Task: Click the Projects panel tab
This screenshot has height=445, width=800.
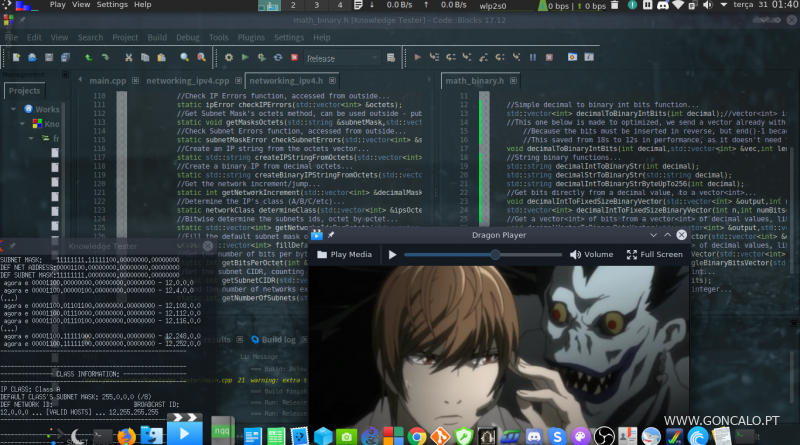Action: pyautogui.click(x=25, y=91)
